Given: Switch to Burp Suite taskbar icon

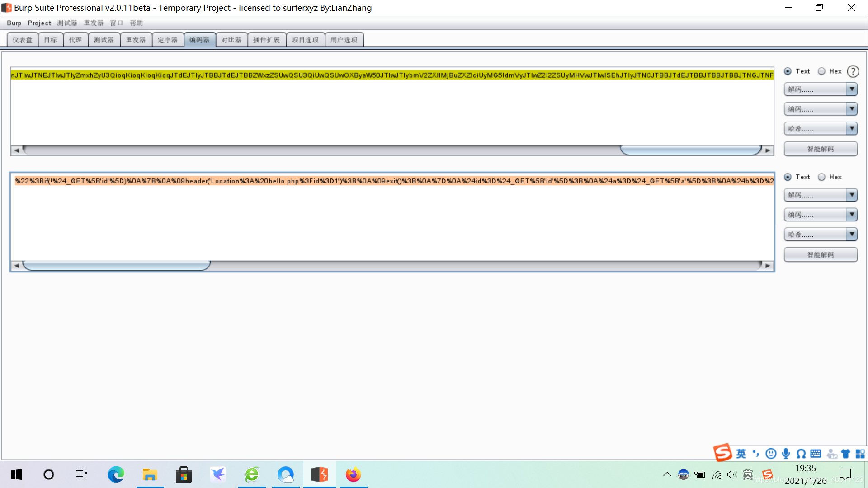Looking at the screenshot, I should (x=320, y=474).
